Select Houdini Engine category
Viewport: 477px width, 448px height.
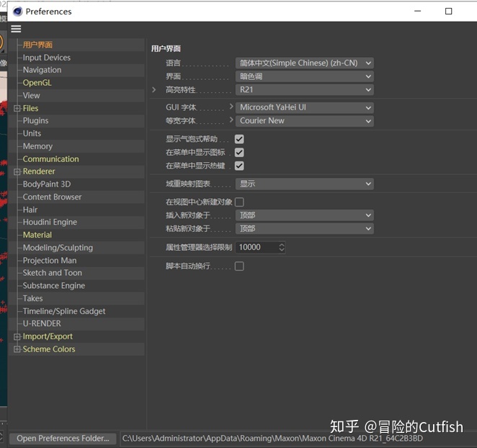[50, 223]
